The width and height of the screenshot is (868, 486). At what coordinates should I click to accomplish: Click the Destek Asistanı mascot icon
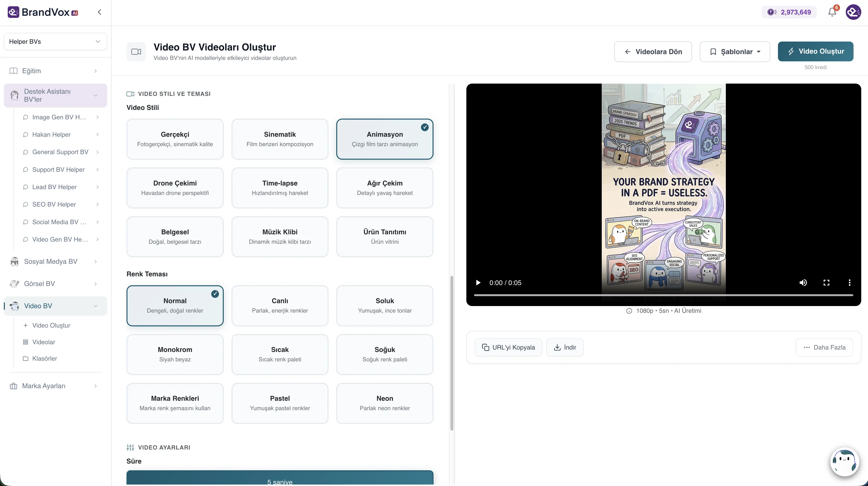(14, 95)
